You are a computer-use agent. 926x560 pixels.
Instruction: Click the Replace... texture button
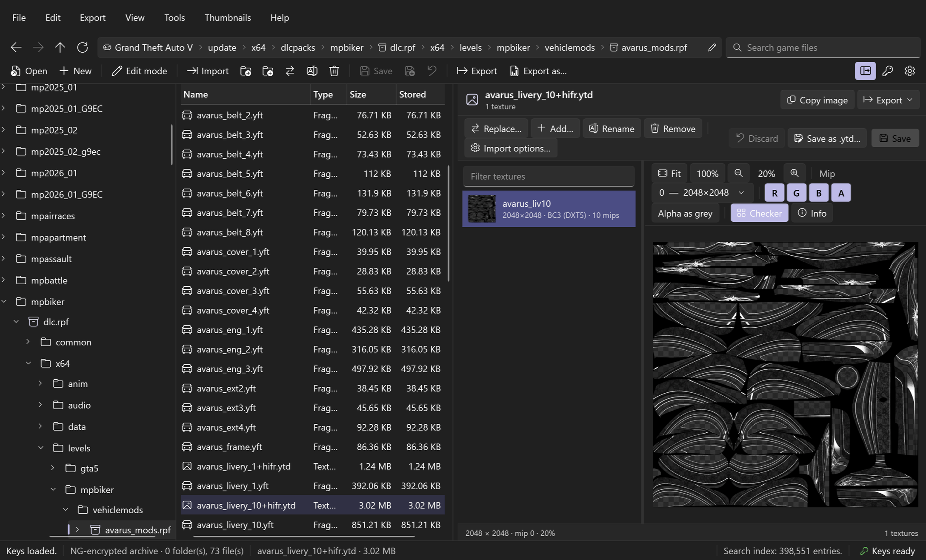point(496,129)
